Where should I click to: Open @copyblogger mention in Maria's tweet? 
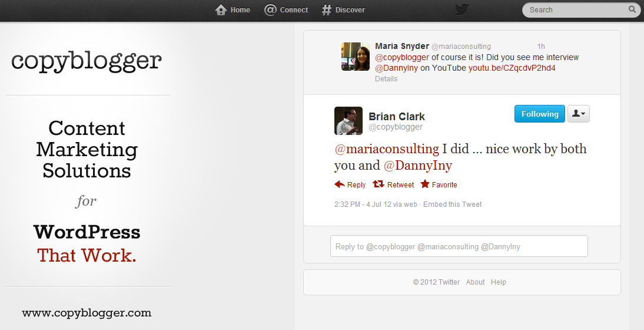402,57
